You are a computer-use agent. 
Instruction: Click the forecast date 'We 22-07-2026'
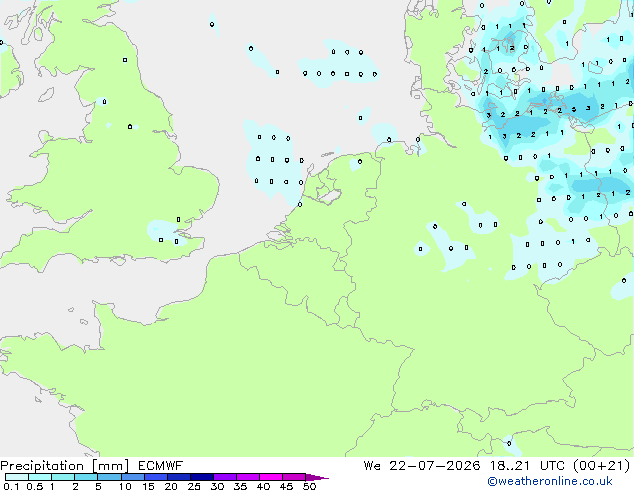click(422, 466)
